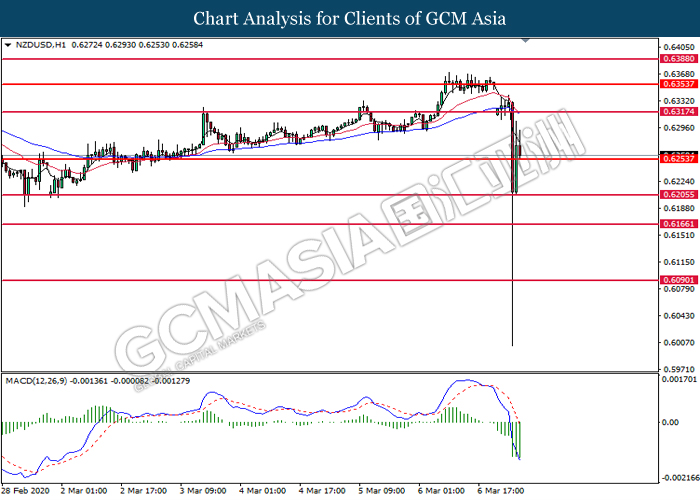700x500 pixels.
Task: Click the 6 Mar 17:00 time label
Action: coord(501,491)
